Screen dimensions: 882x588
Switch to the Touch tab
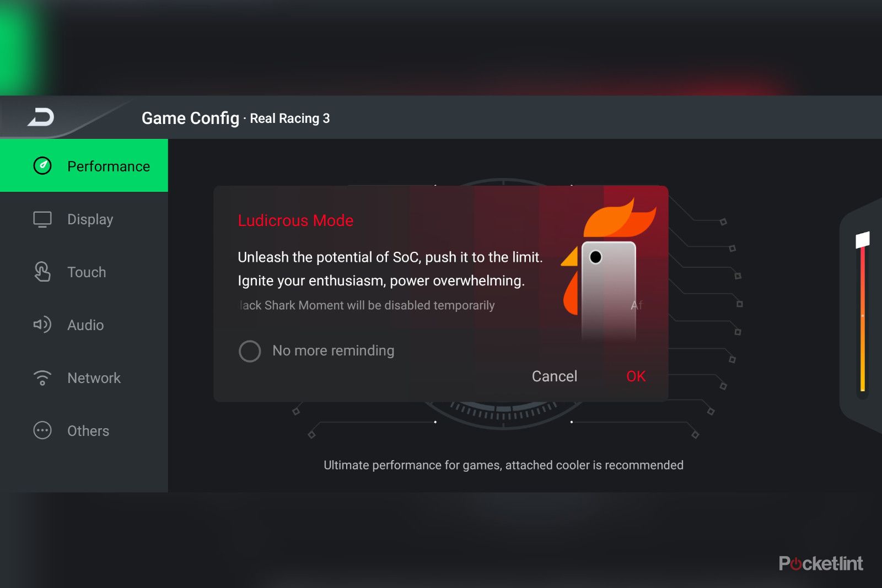point(84,272)
